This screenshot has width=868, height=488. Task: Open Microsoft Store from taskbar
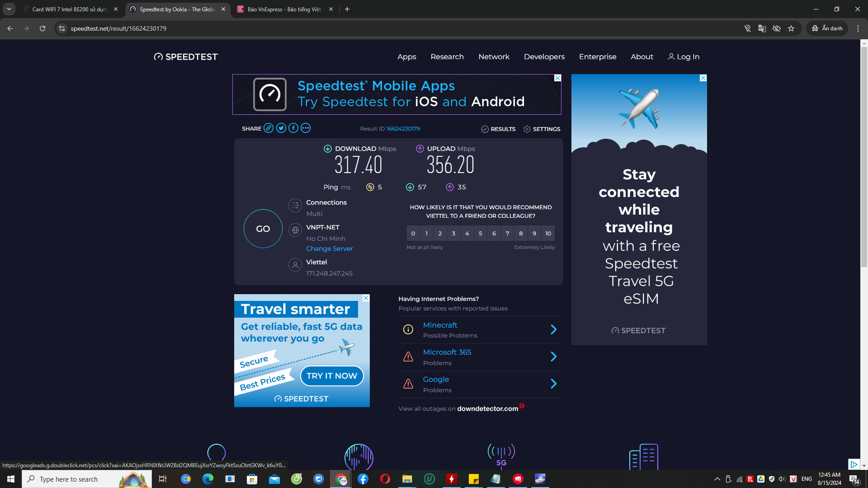pyautogui.click(x=252, y=479)
